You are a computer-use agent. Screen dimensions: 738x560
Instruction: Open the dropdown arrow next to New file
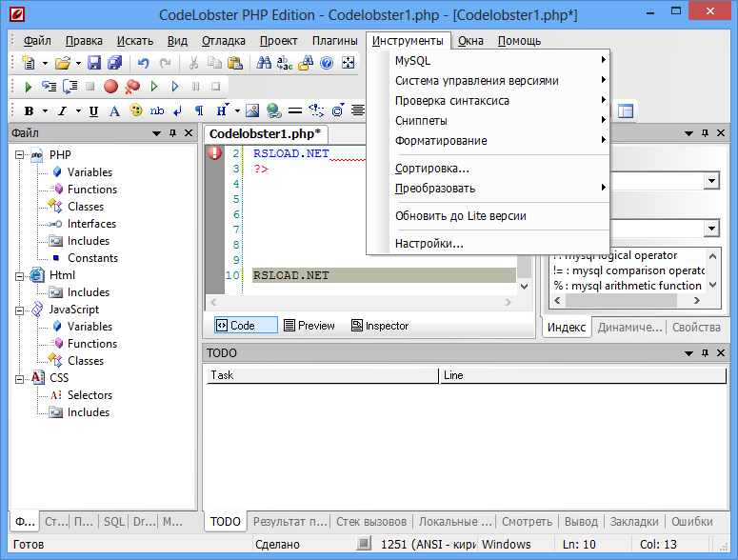(44, 63)
